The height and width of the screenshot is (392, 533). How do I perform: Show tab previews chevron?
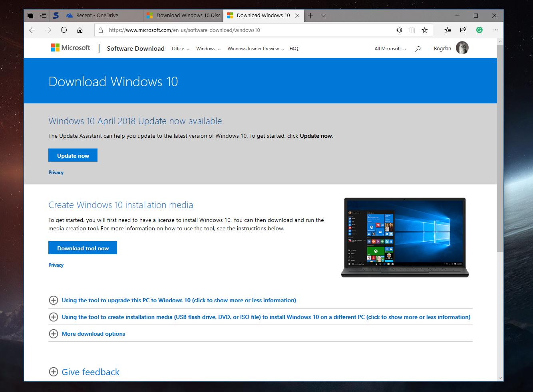[324, 16]
